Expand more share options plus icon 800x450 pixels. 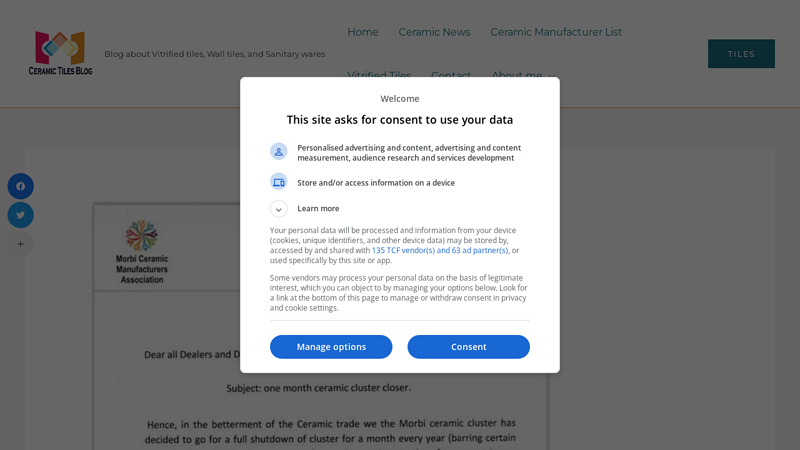[x=20, y=244]
